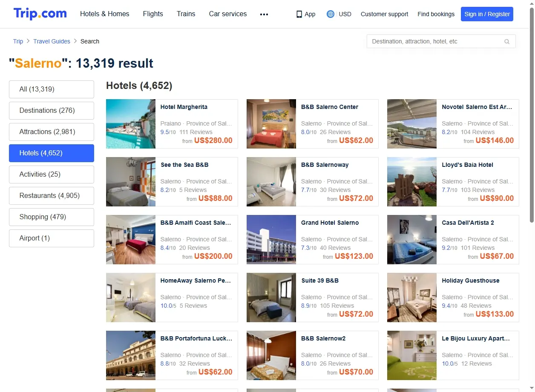
Task: Click Hotel Margherita title
Action: click(184, 107)
